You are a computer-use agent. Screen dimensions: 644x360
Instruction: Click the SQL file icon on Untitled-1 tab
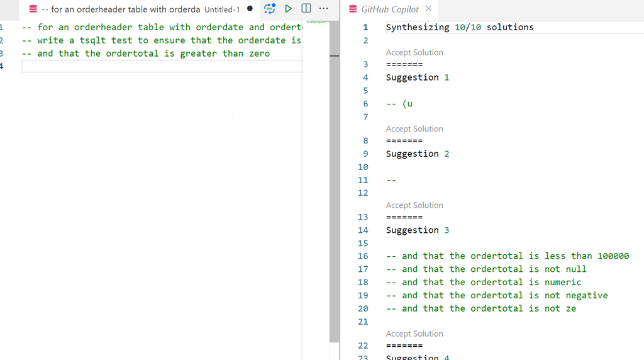point(33,9)
